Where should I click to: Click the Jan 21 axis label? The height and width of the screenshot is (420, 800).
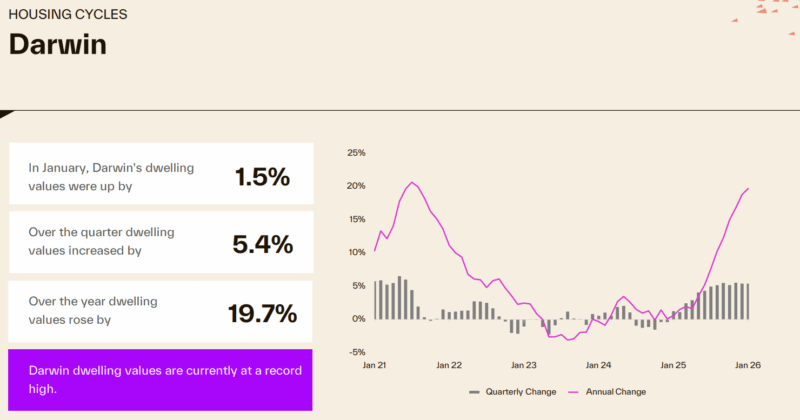(374, 366)
